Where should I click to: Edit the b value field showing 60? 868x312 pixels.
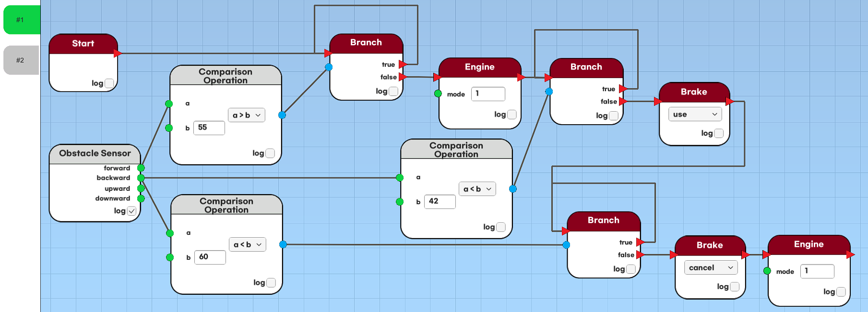pos(210,257)
